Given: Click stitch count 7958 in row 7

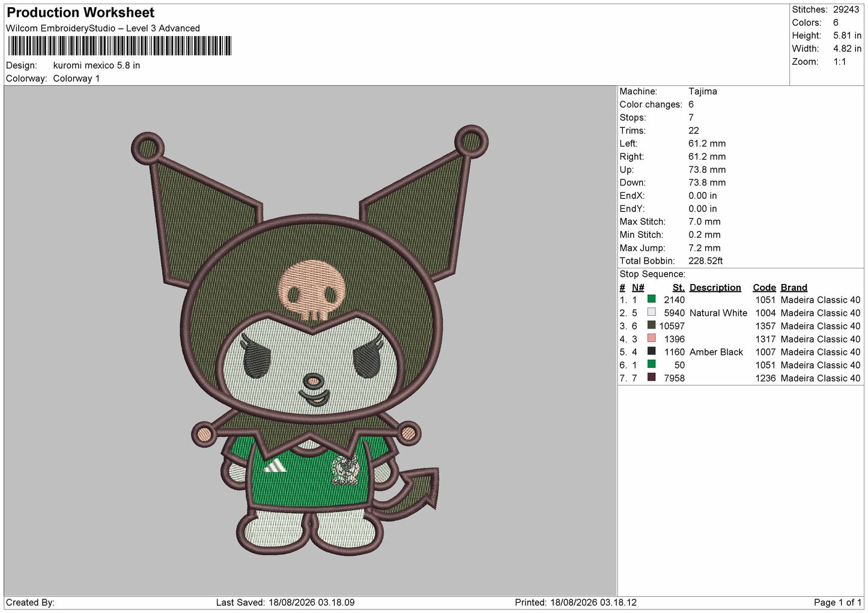Looking at the screenshot, I should tap(674, 378).
